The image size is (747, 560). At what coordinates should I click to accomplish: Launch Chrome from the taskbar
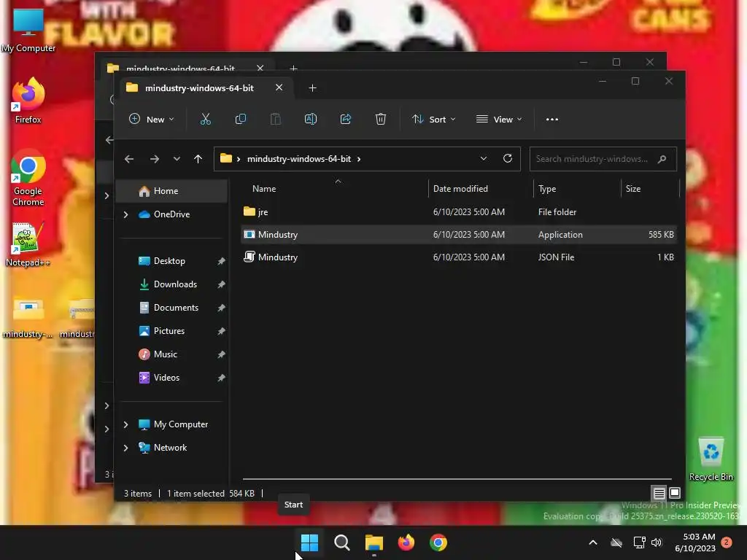click(438, 542)
